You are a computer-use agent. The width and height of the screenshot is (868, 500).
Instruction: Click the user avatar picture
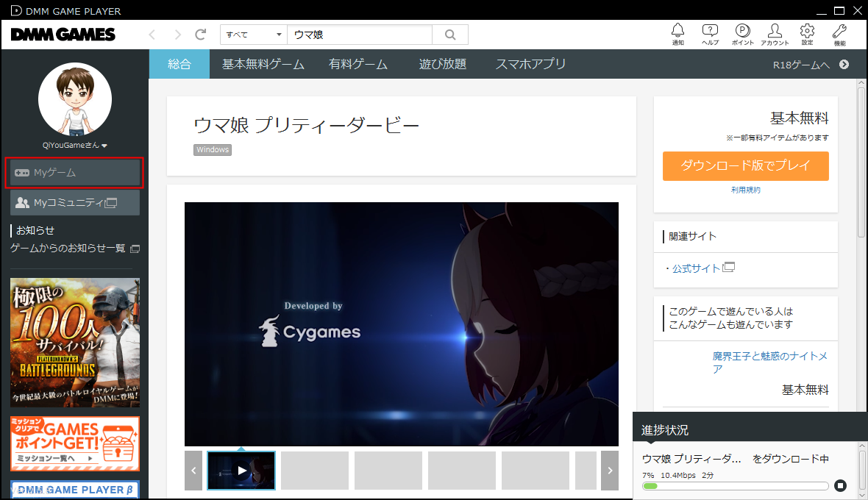pyautogui.click(x=75, y=99)
